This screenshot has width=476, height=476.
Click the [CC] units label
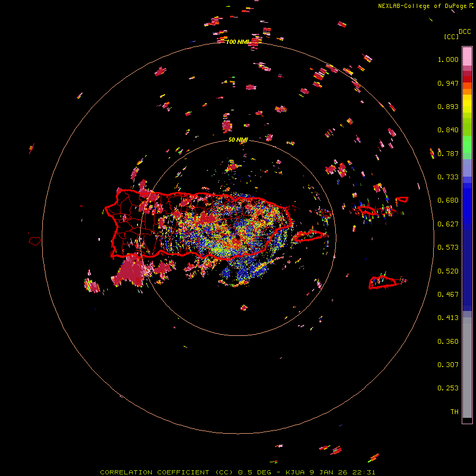[451, 36]
